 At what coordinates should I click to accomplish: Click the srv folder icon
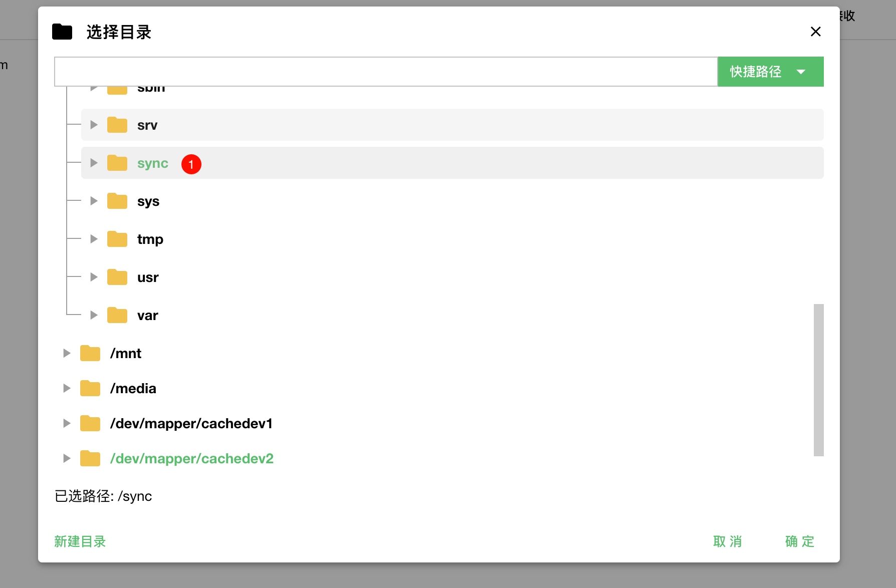pos(117,125)
